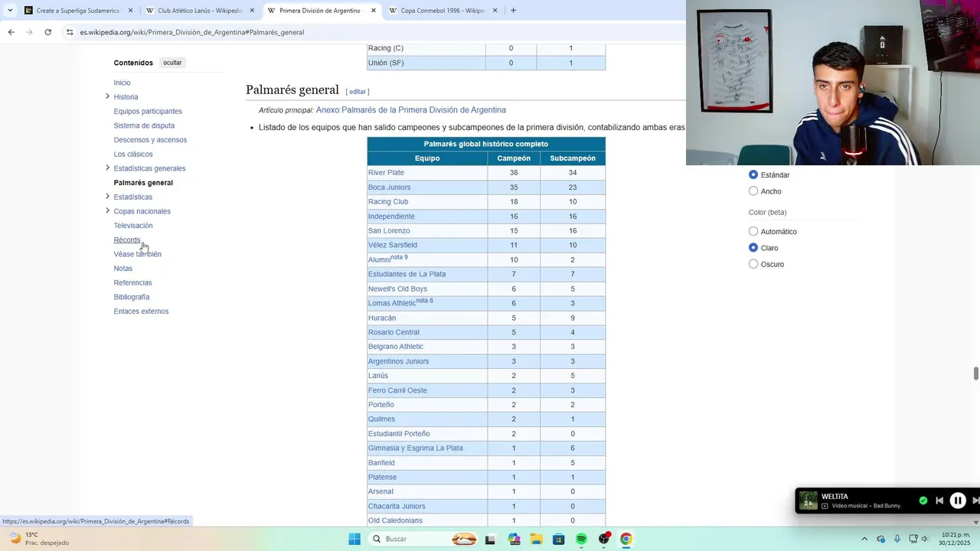Open the Vélez Sarsfield team link
The height and width of the screenshot is (551, 980).
(393, 245)
